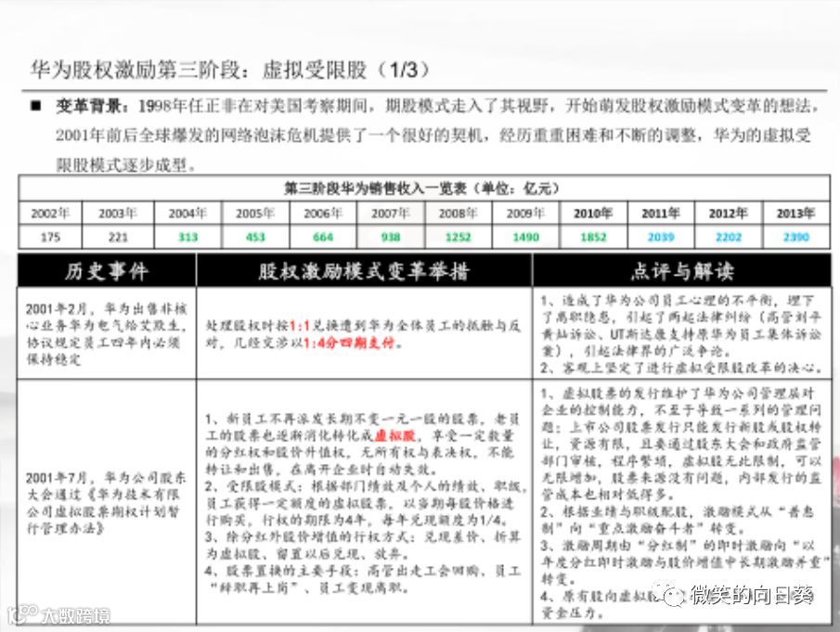Select the 2009年 column header
The image size is (840, 632).
coord(525,213)
